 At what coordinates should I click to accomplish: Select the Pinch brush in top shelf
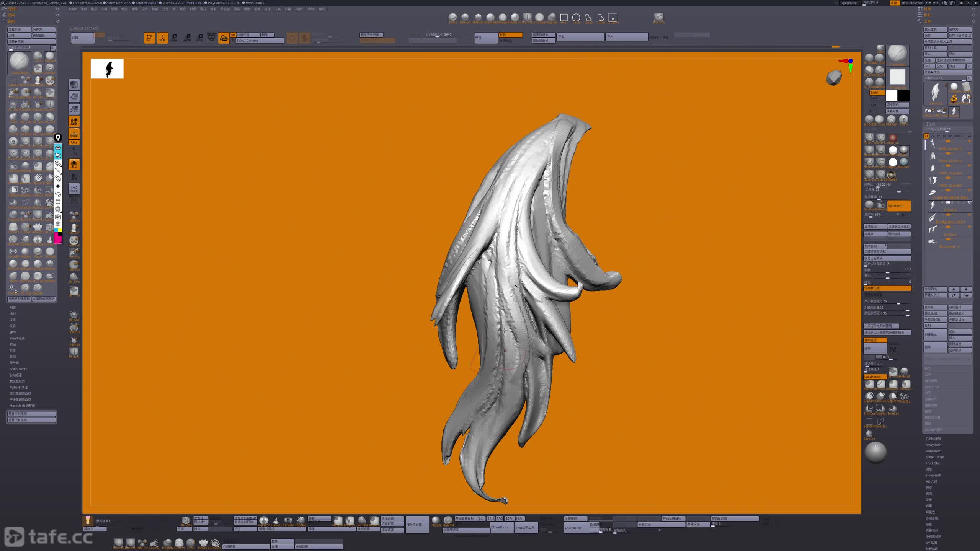click(x=453, y=17)
